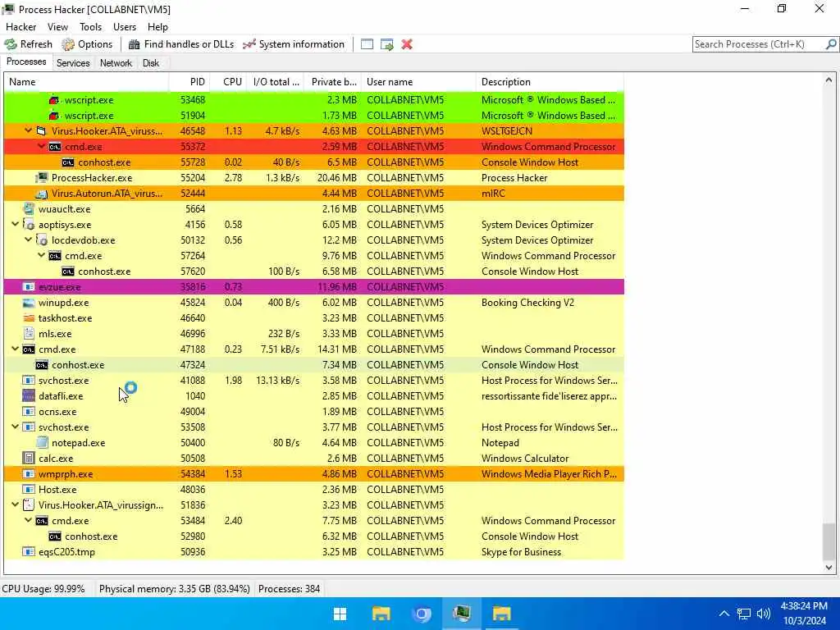Image resolution: width=840 pixels, height=630 pixels.
Task: Open System information window
Action: coord(293,44)
